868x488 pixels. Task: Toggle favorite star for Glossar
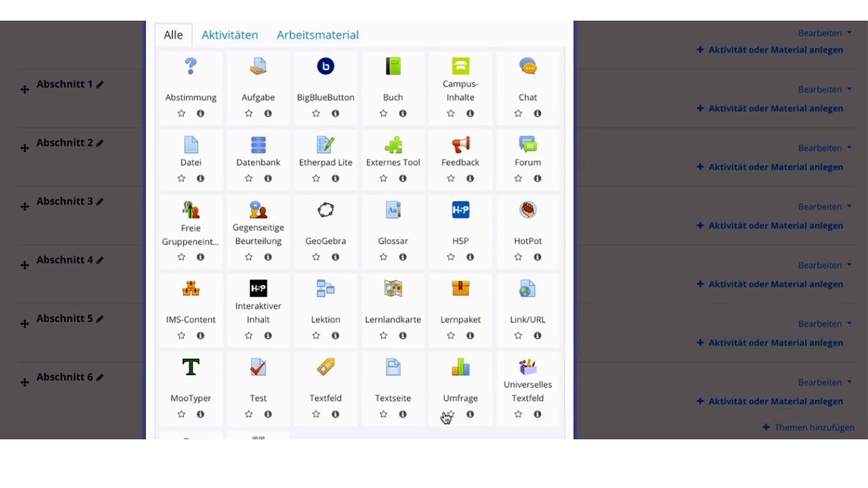pos(383,257)
